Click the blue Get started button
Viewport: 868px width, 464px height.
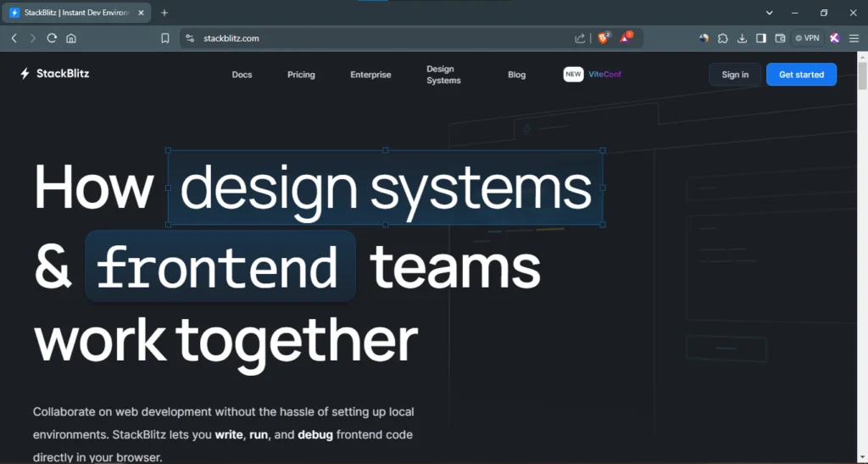801,74
